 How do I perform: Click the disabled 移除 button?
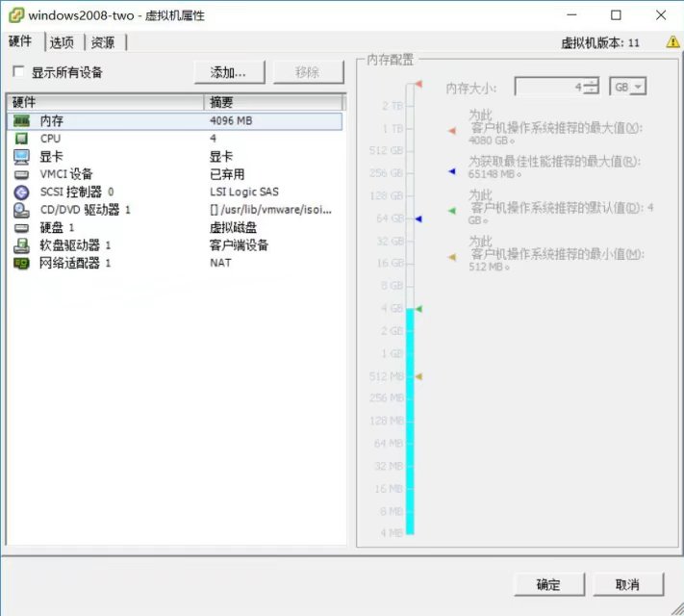[308, 72]
